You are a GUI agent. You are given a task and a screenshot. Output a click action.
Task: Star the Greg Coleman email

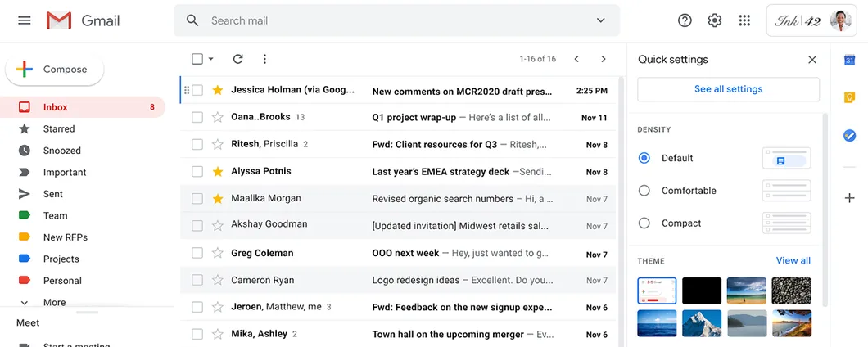[218, 254]
